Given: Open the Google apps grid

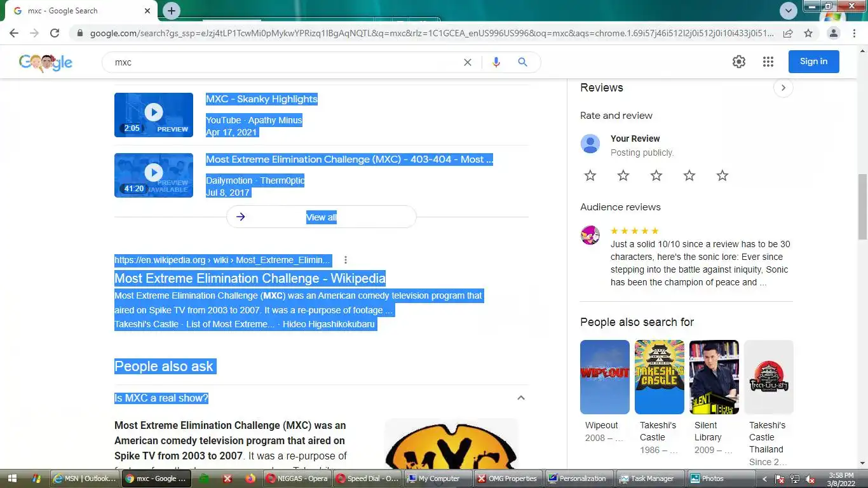Looking at the screenshot, I should (x=768, y=62).
